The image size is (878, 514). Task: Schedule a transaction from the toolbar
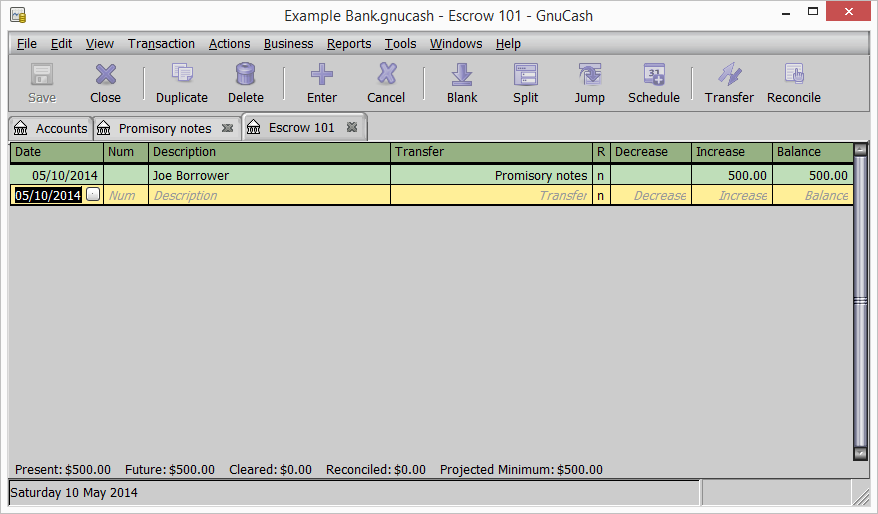pyautogui.click(x=653, y=83)
